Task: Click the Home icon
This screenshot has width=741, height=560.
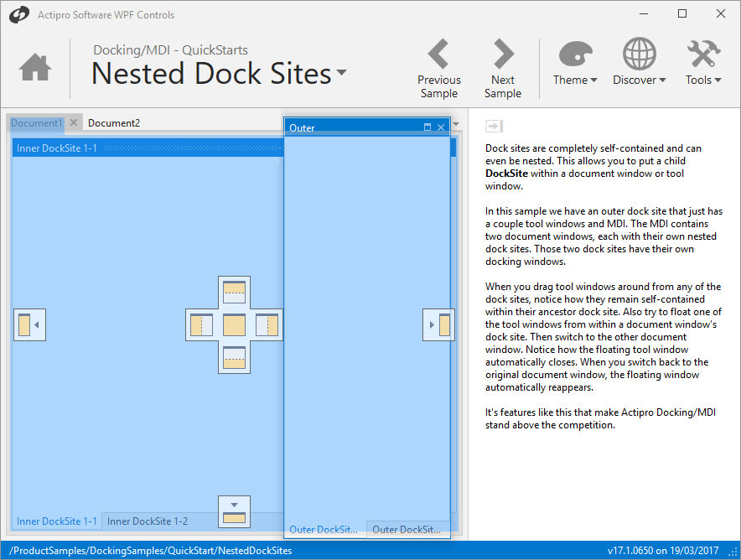Action: pyautogui.click(x=35, y=68)
